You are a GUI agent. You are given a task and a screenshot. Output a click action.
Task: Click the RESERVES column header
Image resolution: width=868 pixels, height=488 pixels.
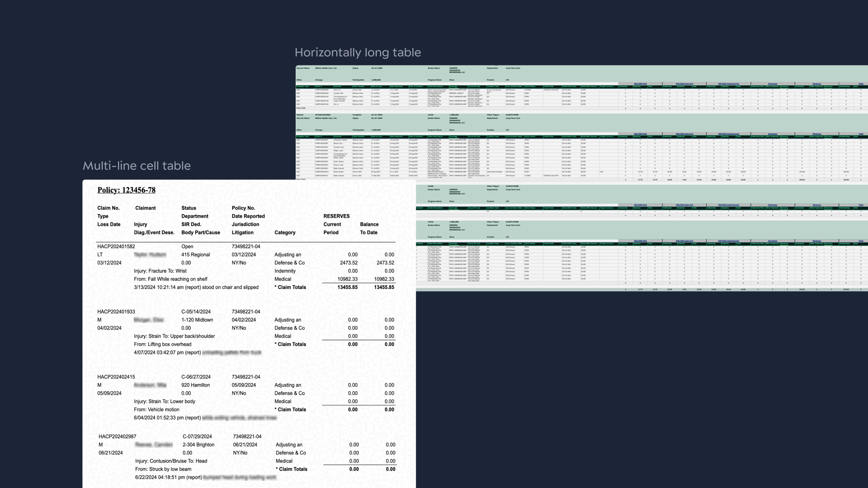coord(336,216)
